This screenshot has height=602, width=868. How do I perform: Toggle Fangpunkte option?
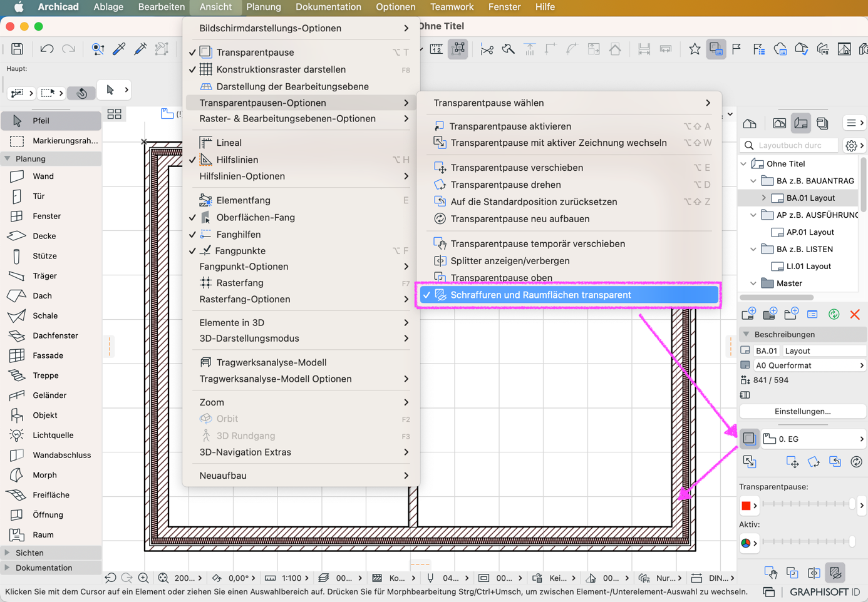tap(301, 251)
